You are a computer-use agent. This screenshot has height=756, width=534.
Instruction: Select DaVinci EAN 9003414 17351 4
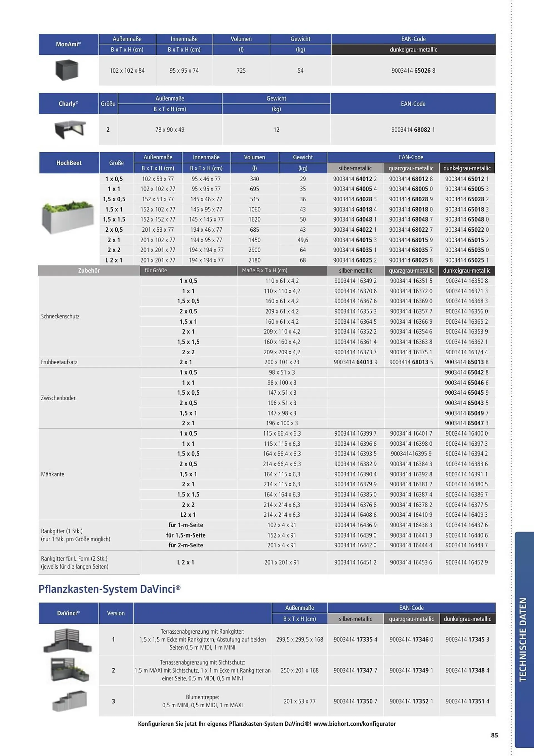[467, 701]
